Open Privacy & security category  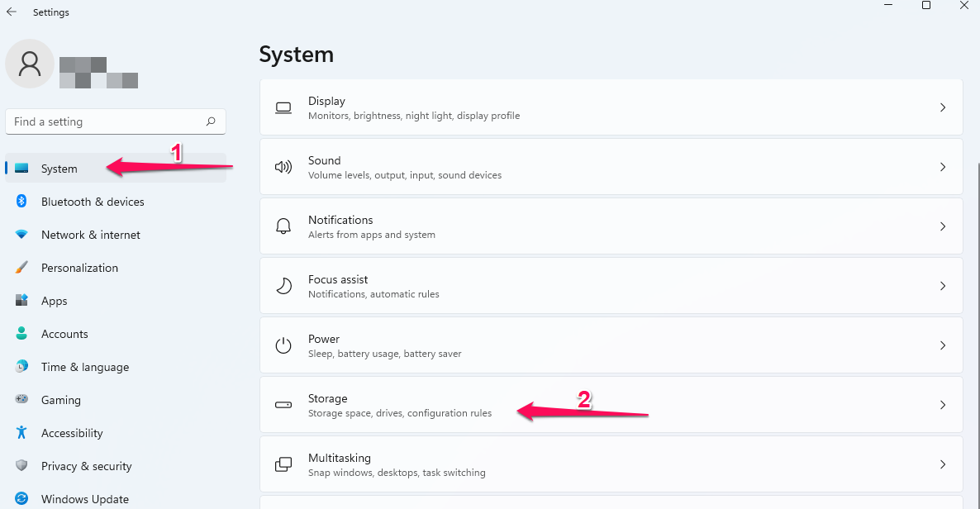tap(116, 466)
